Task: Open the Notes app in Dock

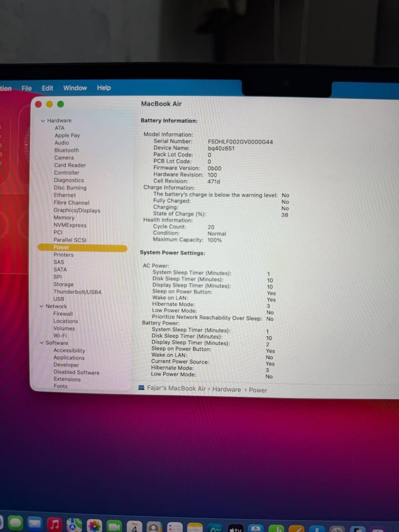Action: (195, 528)
